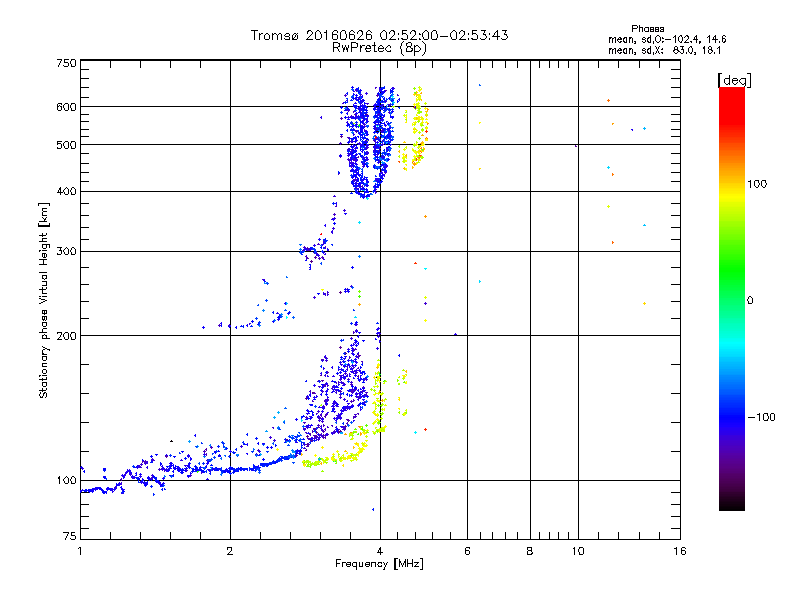This screenshot has width=800, height=600.
Task: Click the '200' y-axis tick label
Action: 66,336
